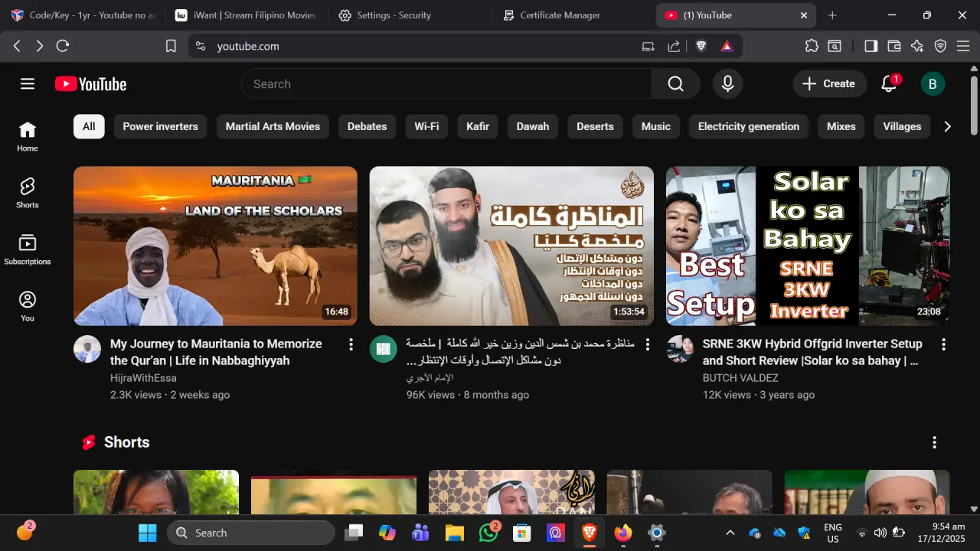The height and width of the screenshot is (551, 980).
Task: Start voice search with microphone icon
Action: click(x=727, y=84)
